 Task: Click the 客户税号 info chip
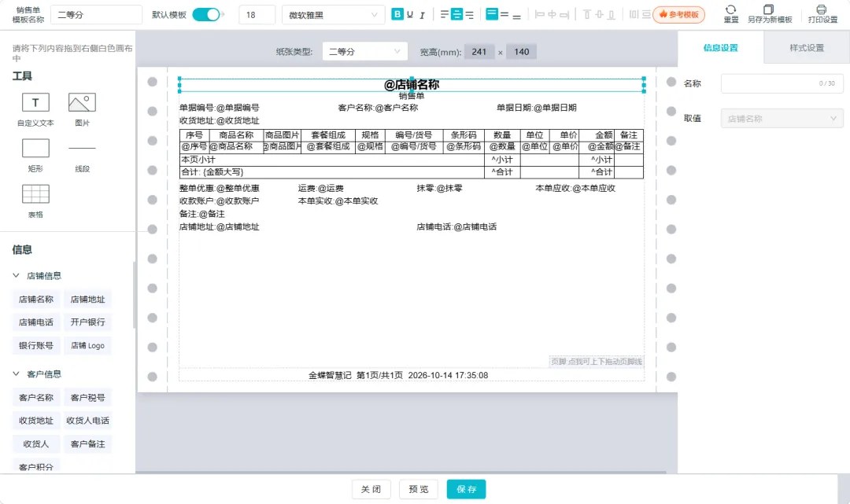click(88, 397)
